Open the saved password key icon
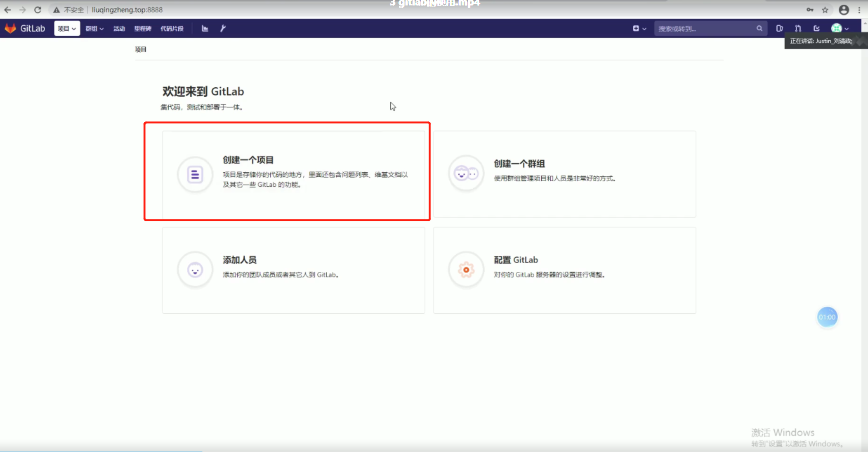868x452 pixels. 810,9
